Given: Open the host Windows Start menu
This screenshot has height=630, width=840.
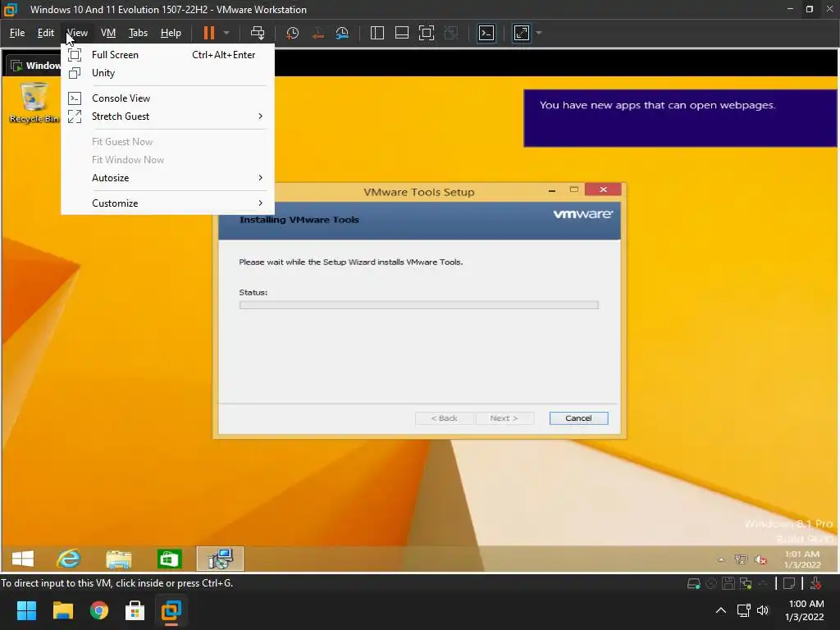Looking at the screenshot, I should coord(26,610).
